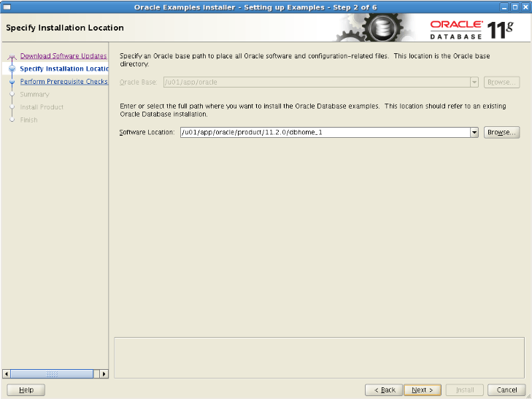532x399 pixels.
Task: Click the Next button
Action: (423, 390)
